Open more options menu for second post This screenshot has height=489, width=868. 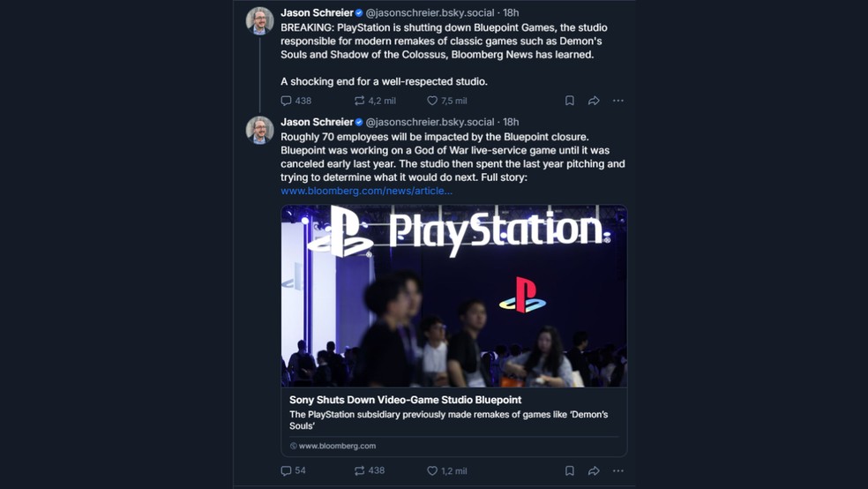pos(618,470)
